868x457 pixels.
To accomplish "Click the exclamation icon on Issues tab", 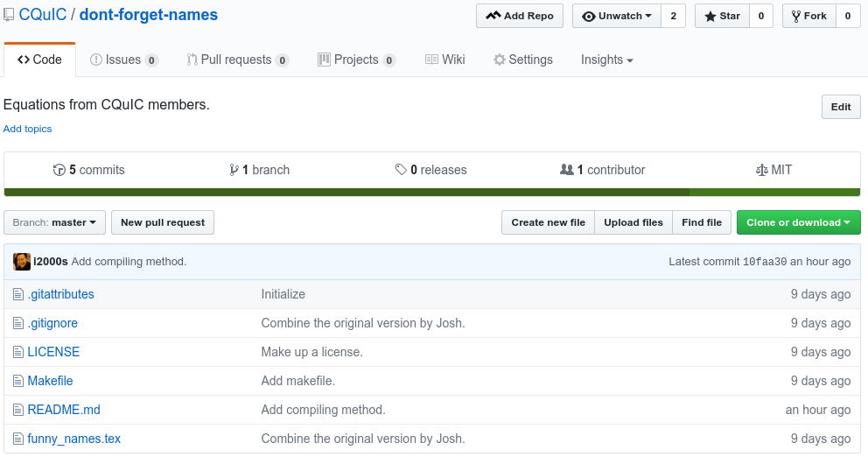I will 96,60.
